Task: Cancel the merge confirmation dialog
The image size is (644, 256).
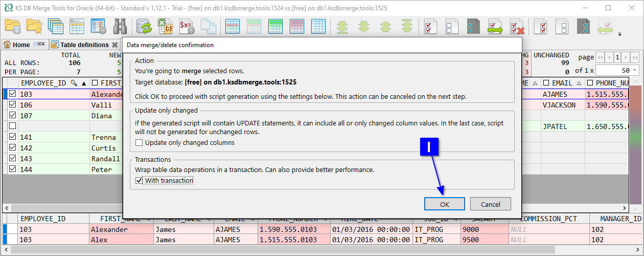Action: (x=490, y=204)
